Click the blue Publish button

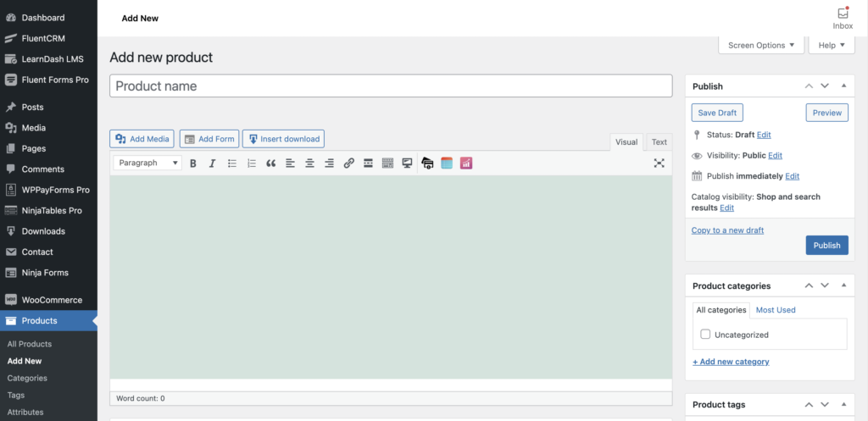point(826,246)
